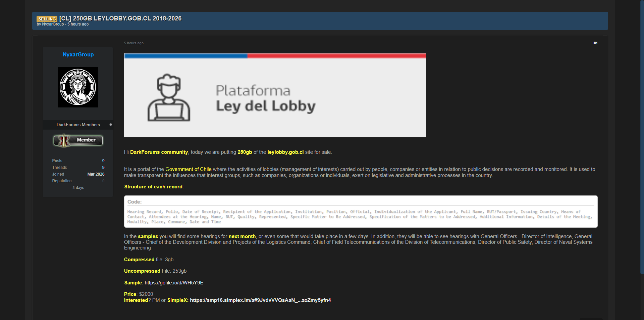Image resolution: width=644 pixels, height=320 pixels.
Task: Click the Member rank badge
Action: pos(78,140)
